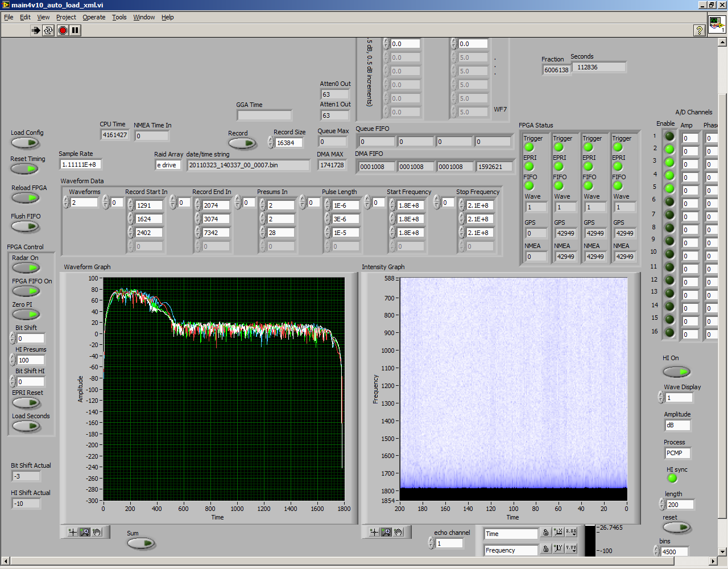Click the Pause icon in the toolbar
This screenshot has width=728, height=569.
pos(75,30)
